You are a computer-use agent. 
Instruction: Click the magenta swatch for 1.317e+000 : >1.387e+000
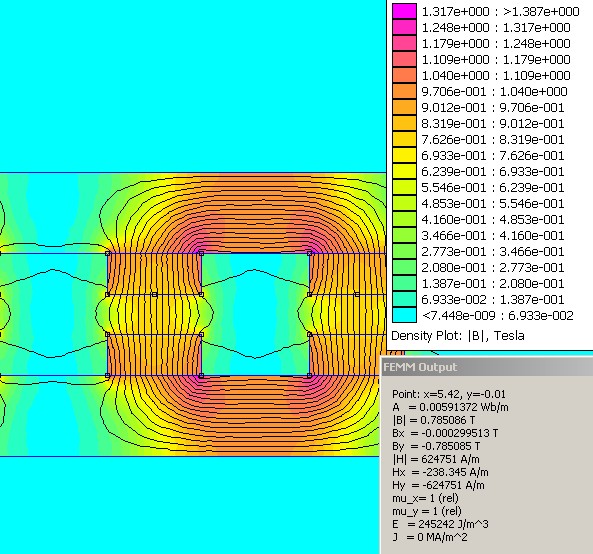coord(404,11)
